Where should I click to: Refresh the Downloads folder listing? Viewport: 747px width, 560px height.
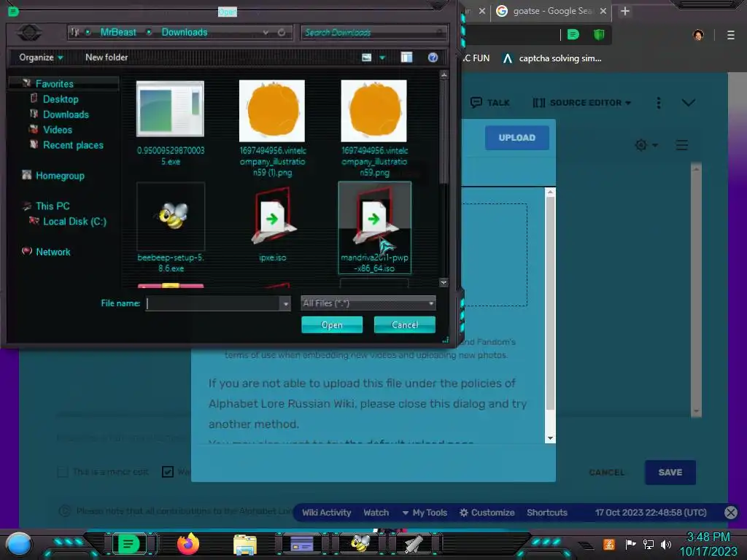point(282,32)
